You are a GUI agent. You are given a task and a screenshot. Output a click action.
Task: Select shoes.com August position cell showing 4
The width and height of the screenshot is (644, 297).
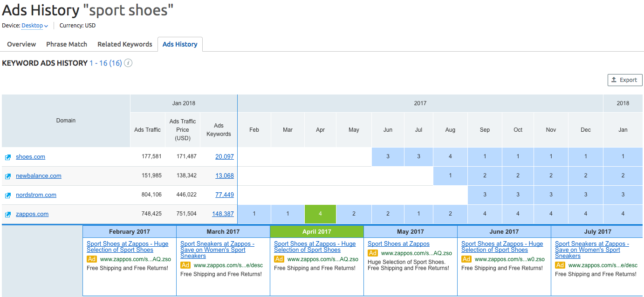click(450, 157)
